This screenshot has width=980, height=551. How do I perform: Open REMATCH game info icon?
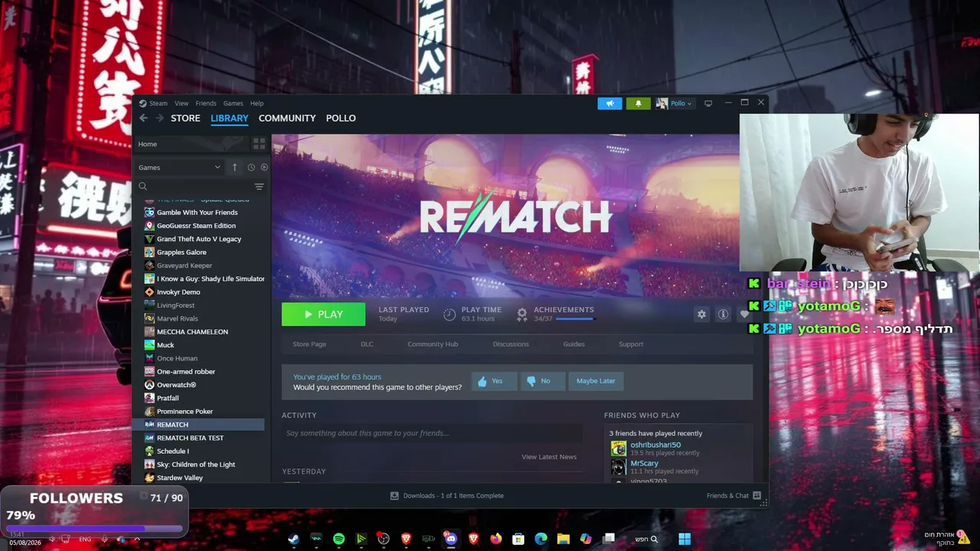723,315
